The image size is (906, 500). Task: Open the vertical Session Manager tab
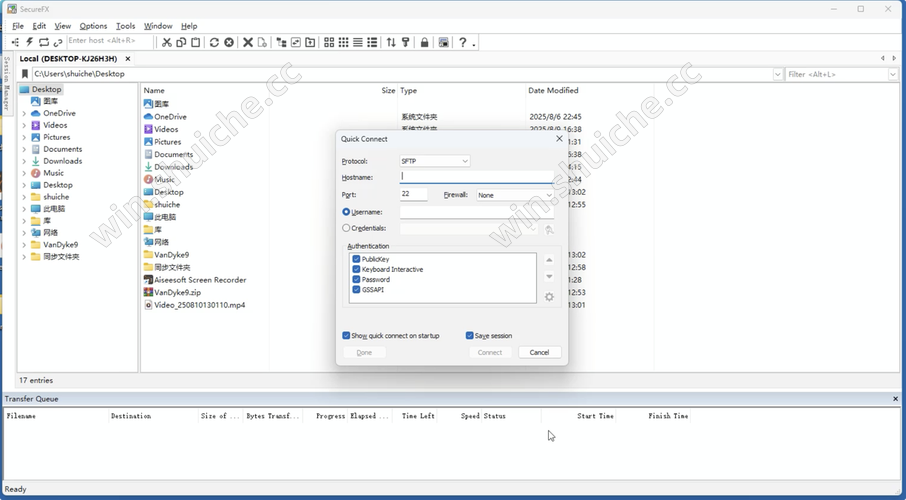pyautogui.click(x=7, y=83)
